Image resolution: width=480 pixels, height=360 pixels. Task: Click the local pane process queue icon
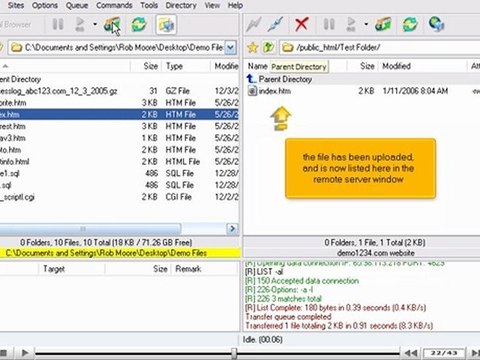80,24
